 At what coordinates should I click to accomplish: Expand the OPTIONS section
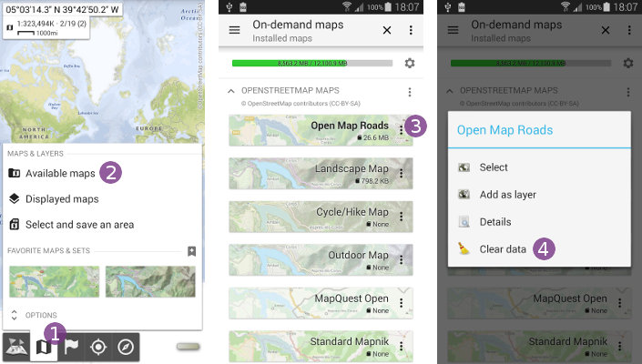pyautogui.click(x=33, y=316)
